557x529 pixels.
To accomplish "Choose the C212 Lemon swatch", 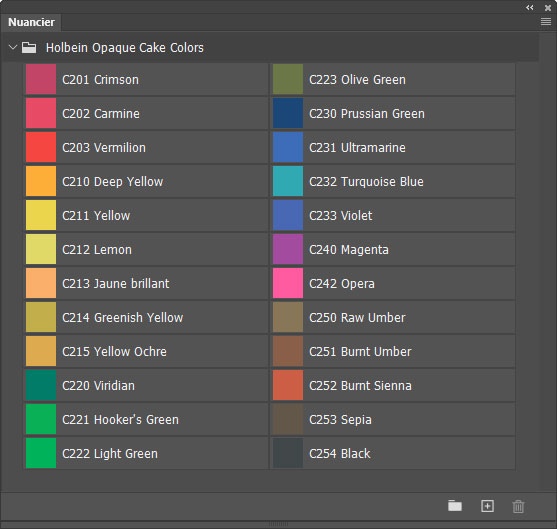I will click(41, 249).
